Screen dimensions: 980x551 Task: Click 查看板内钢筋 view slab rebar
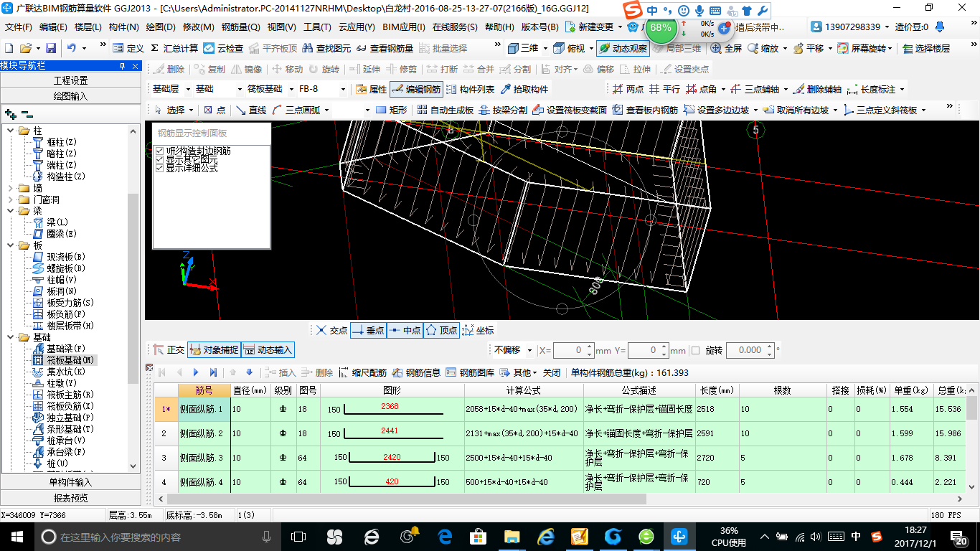pyautogui.click(x=645, y=110)
